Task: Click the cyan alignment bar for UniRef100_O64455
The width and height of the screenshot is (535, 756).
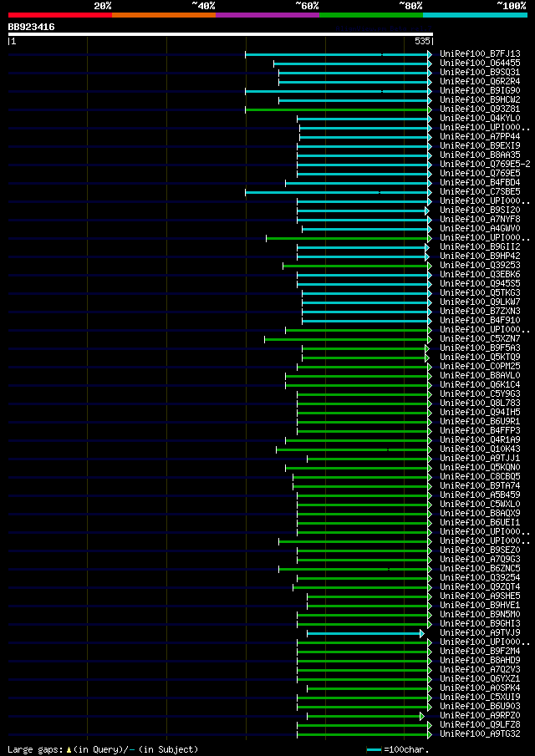Action: pyautogui.click(x=352, y=63)
